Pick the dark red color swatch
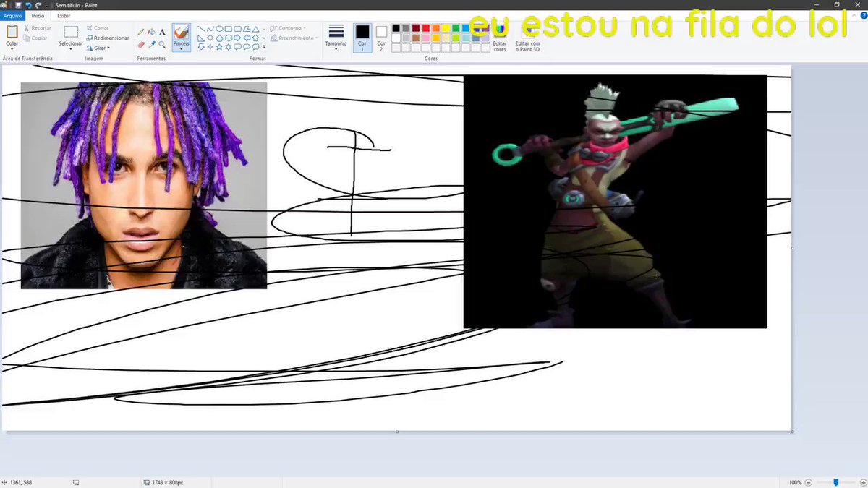 (416, 28)
